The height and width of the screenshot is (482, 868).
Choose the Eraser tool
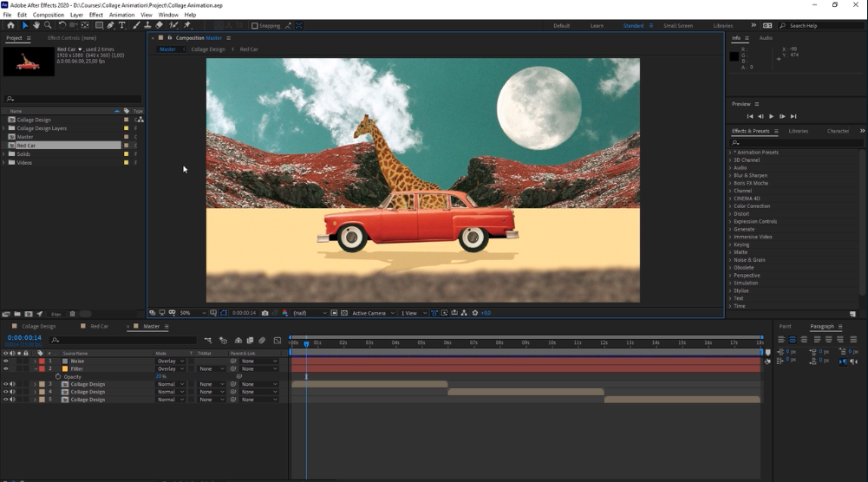[x=159, y=25]
